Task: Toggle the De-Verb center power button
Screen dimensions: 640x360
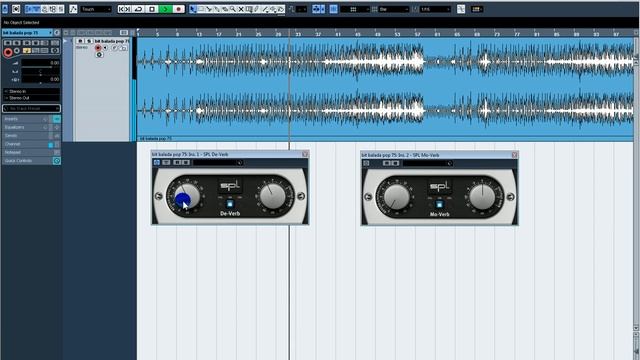Action: click(x=229, y=204)
